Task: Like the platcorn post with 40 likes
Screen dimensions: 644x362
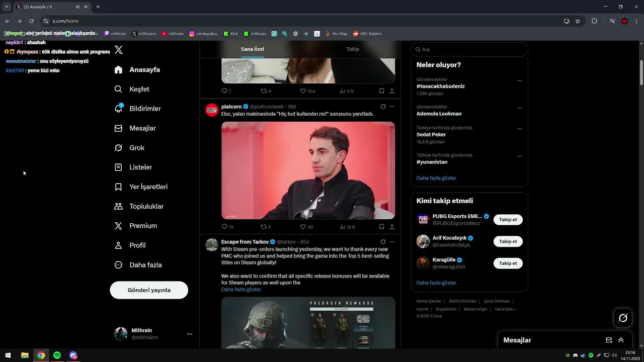Action: (306, 227)
